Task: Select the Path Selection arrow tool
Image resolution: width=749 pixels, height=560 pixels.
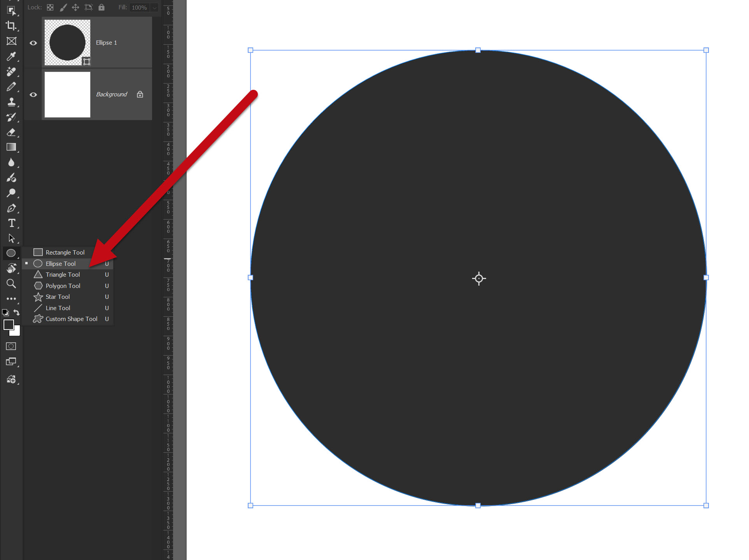Action: point(11,238)
